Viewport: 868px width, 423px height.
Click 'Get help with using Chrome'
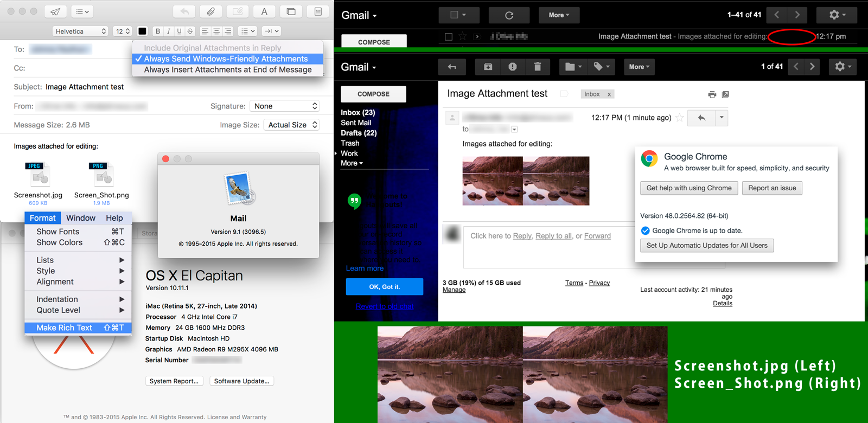pos(689,188)
